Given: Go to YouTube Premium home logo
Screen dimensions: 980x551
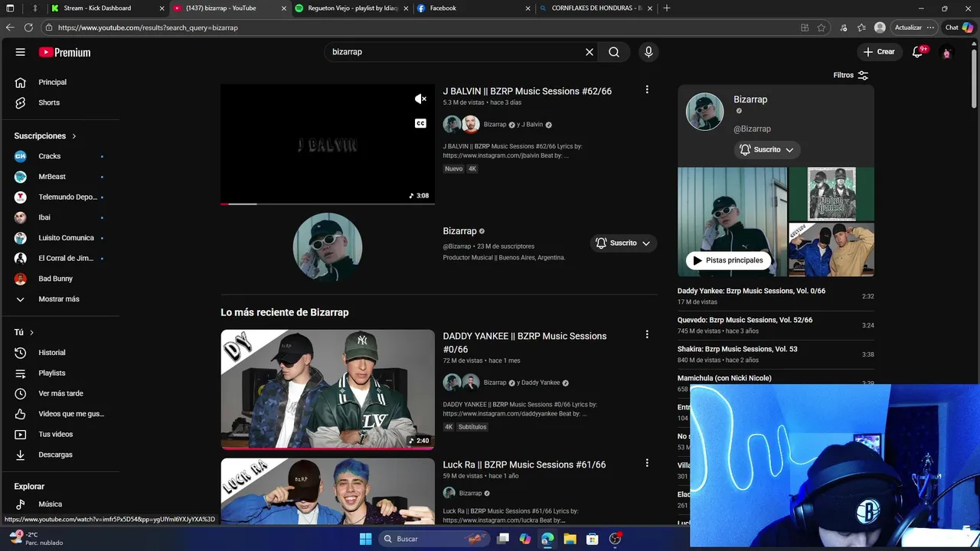Looking at the screenshot, I should 64,52.
